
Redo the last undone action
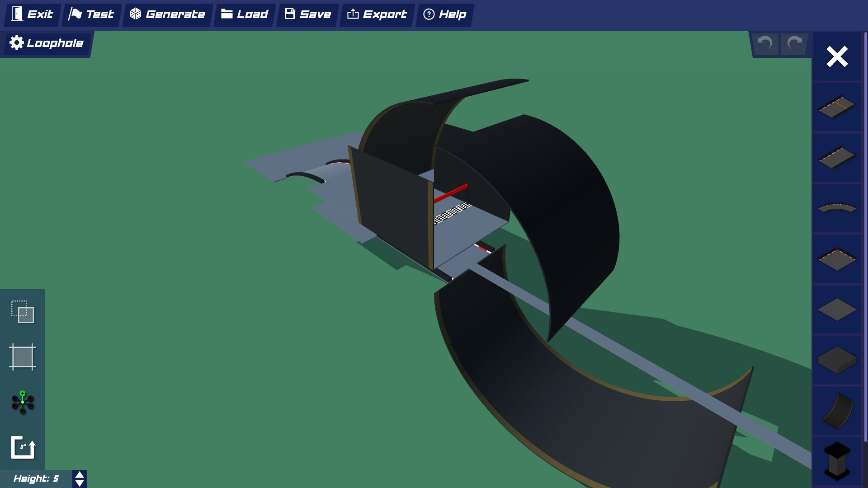(794, 44)
